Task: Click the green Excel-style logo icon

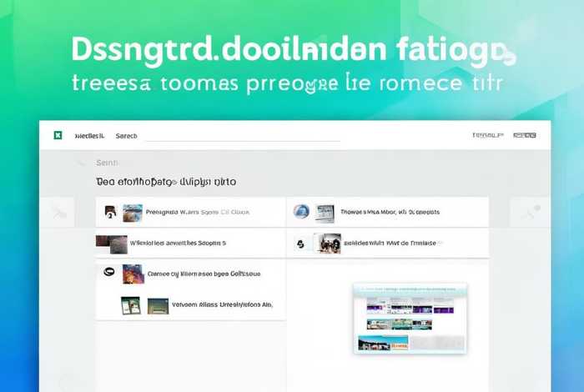Action: tap(58, 134)
